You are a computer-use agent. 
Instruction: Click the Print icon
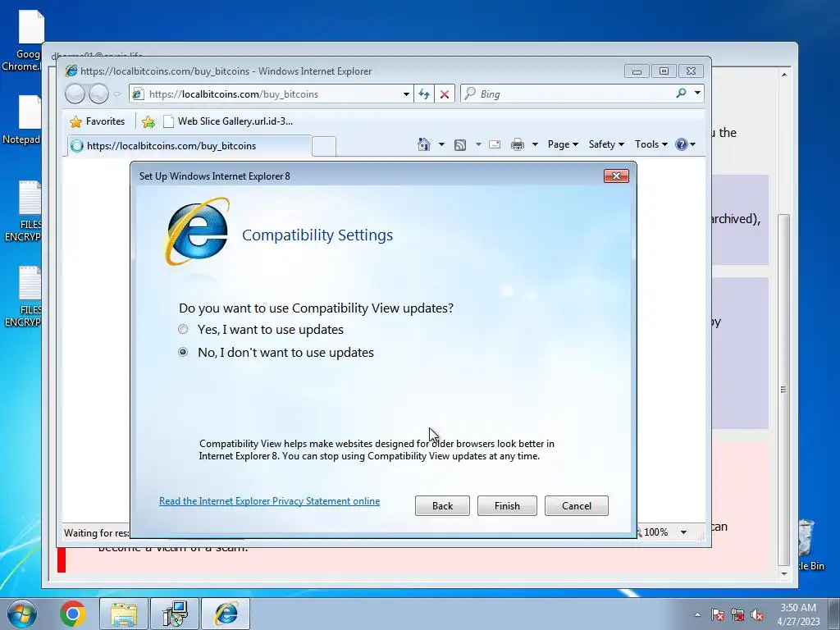click(518, 144)
